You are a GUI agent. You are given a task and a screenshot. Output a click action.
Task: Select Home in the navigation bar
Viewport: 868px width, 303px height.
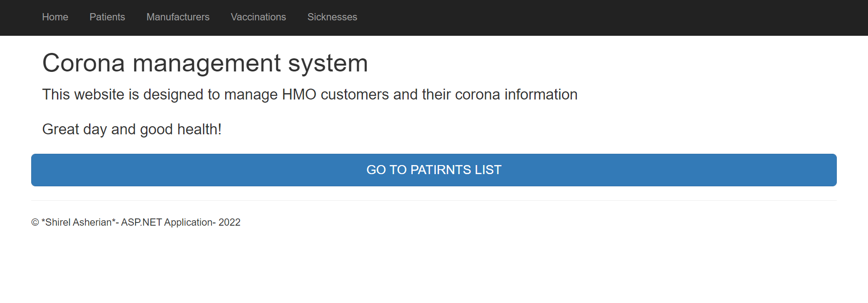55,17
